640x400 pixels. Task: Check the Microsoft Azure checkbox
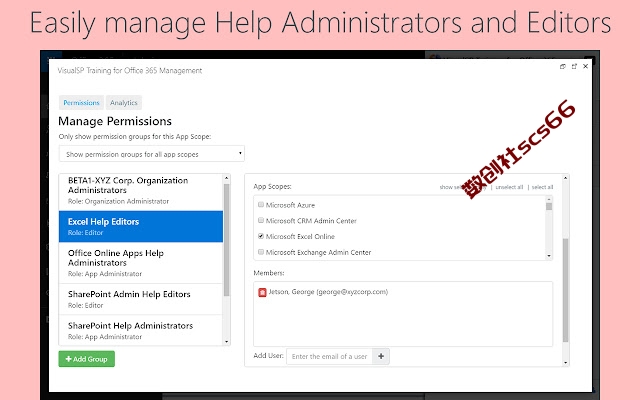point(261,204)
